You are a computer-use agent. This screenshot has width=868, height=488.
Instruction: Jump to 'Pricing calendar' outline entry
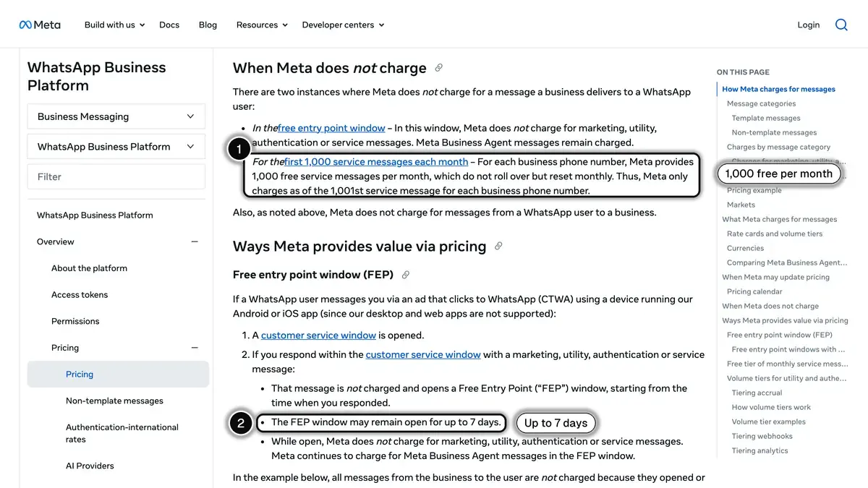(x=754, y=291)
